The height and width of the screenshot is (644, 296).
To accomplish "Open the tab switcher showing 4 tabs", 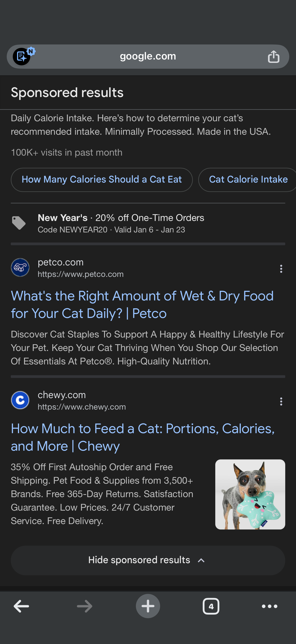I will (x=211, y=606).
